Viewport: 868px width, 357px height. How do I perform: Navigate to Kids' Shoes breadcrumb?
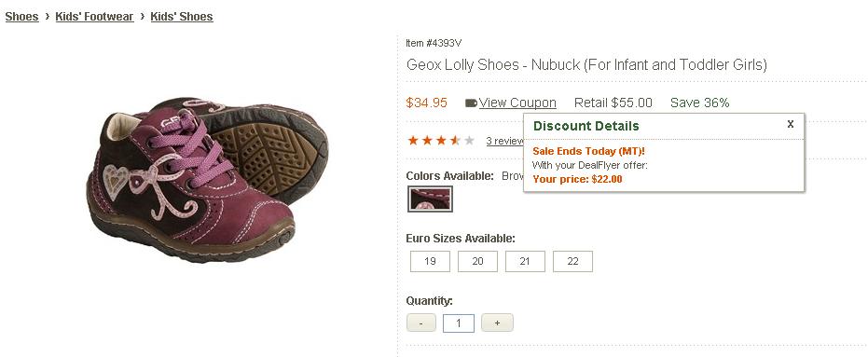tap(182, 17)
